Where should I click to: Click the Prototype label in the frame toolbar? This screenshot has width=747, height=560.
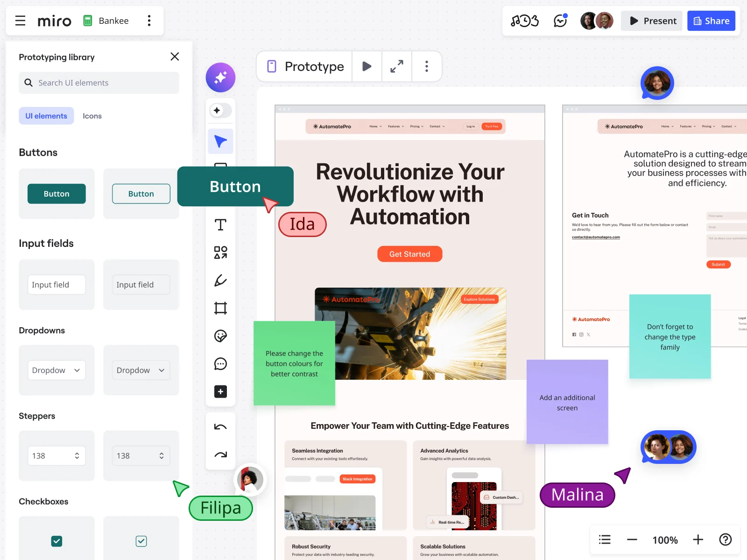314,66
